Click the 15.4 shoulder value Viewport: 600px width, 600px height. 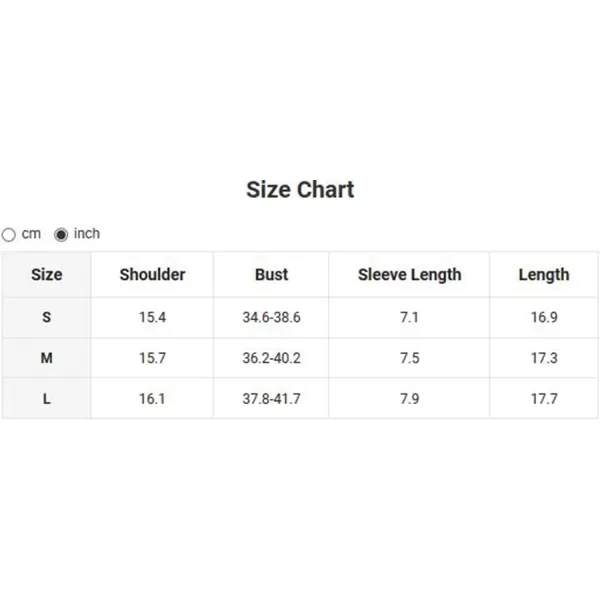[152, 317]
